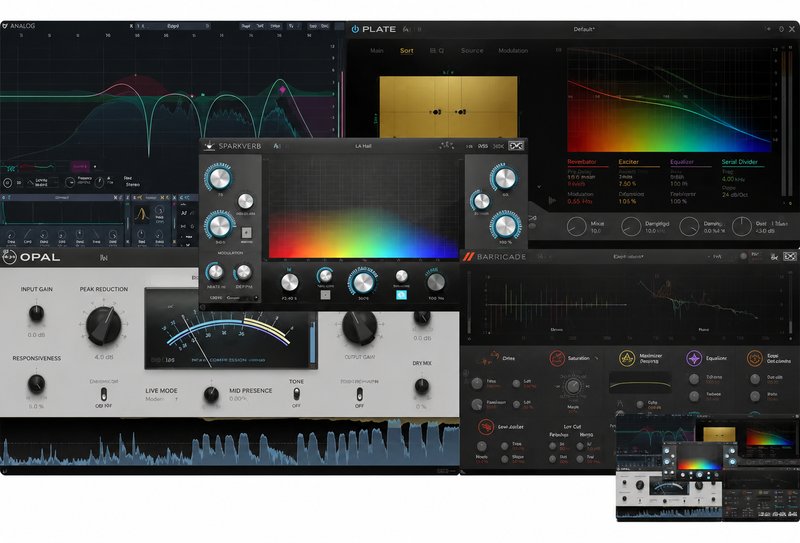Toggle the square button beside Sparkverb middle-left knob
The height and width of the screenshot is (543, 800).
click(246, 233)
